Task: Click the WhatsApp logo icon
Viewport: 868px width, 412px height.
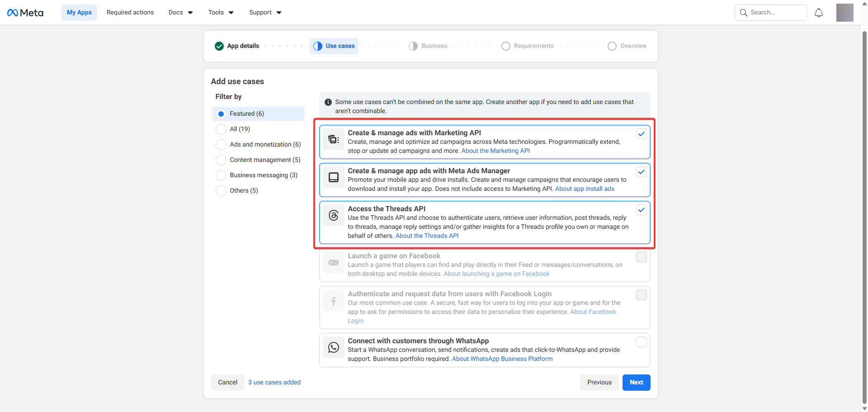Action: 334,347
